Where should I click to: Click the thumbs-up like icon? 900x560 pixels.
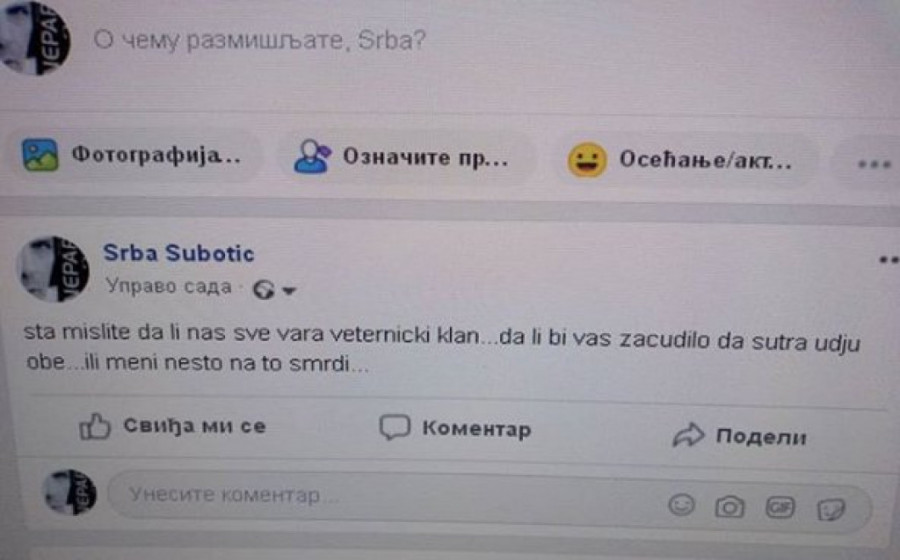(94, 426)
